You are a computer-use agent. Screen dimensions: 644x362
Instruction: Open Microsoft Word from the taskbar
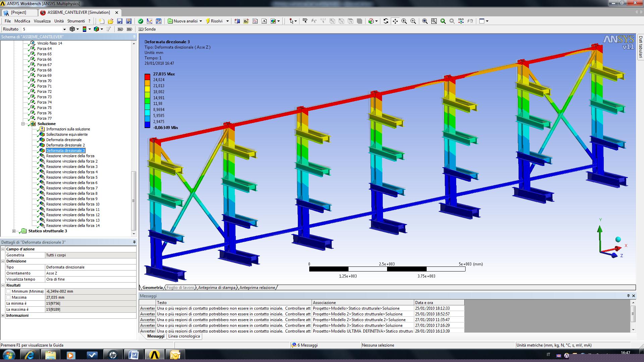[133, 355]
